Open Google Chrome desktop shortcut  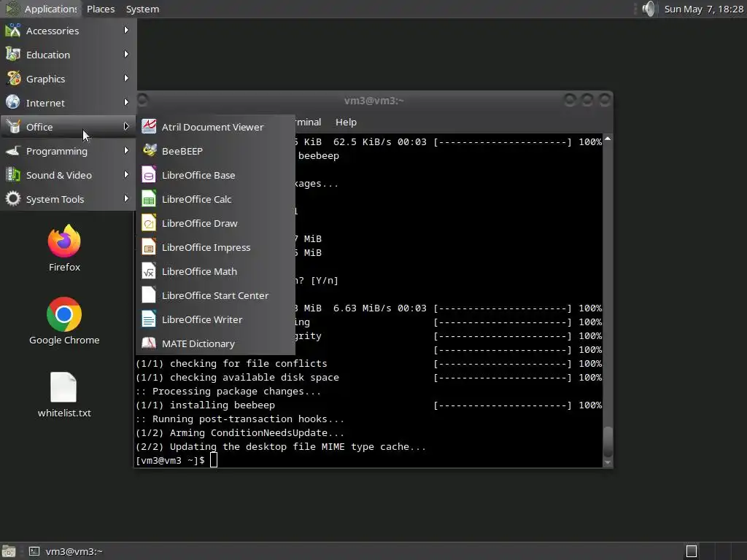[64, 314]
